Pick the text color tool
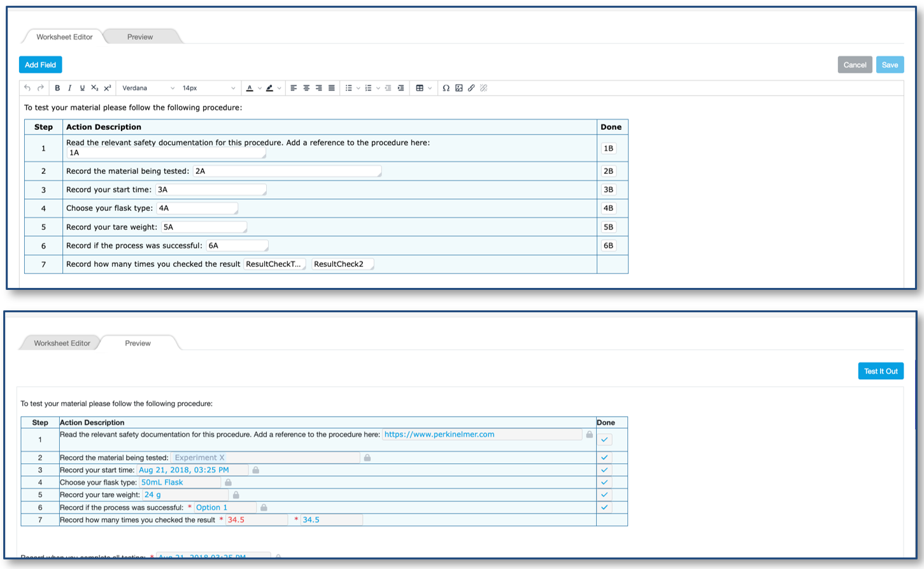Screen dimensions: 924x569 (x=250, y=88)
